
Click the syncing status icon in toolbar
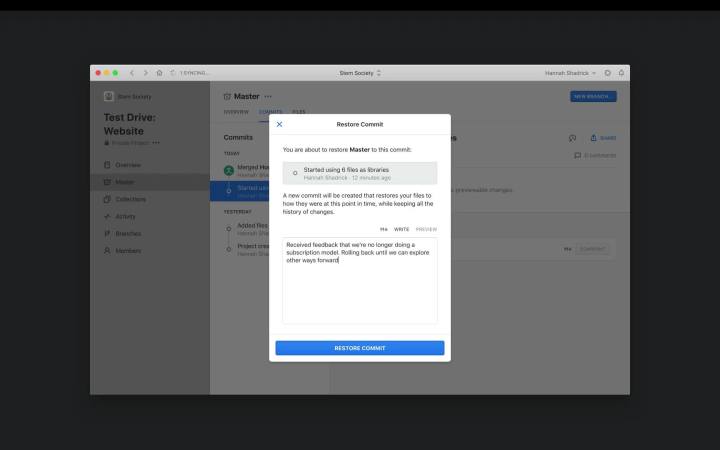tap(173, 73)
